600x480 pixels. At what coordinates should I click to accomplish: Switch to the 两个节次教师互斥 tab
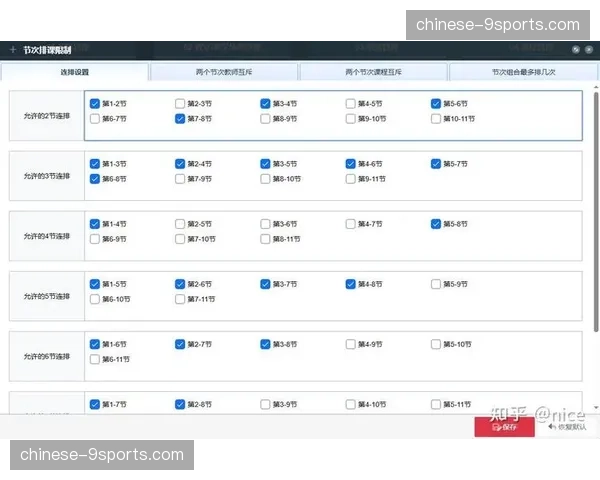224,72
